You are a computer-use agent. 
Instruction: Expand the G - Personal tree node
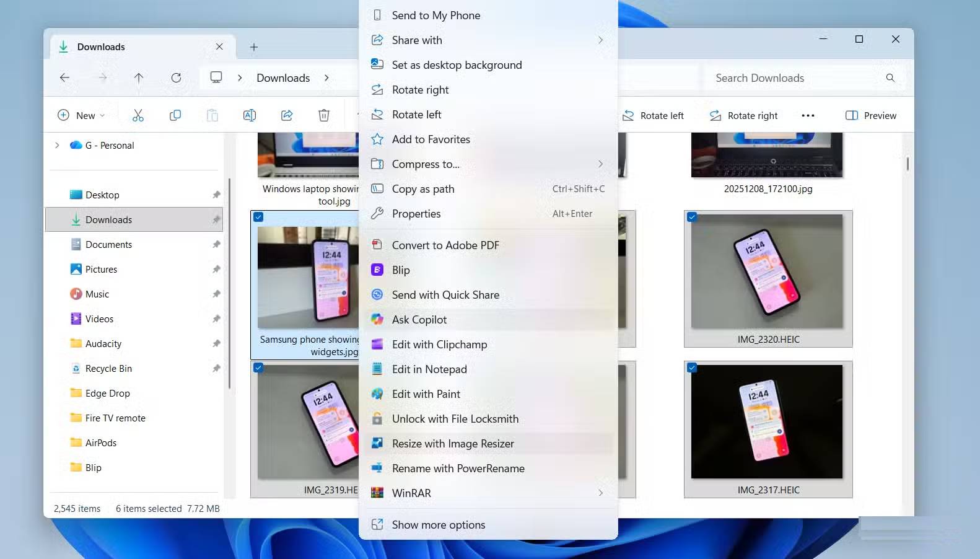coord(57,146)
